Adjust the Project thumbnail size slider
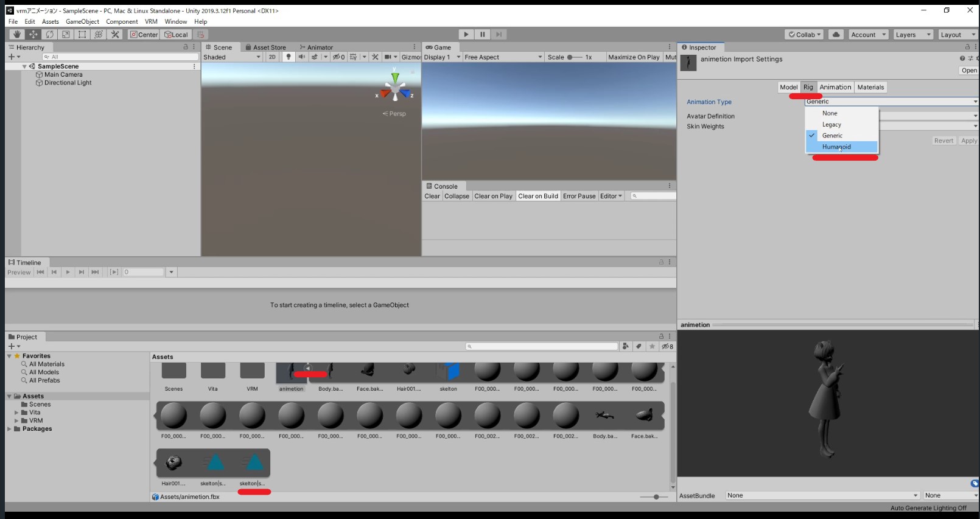Screen dimensions: 980x519 (653, 497)
